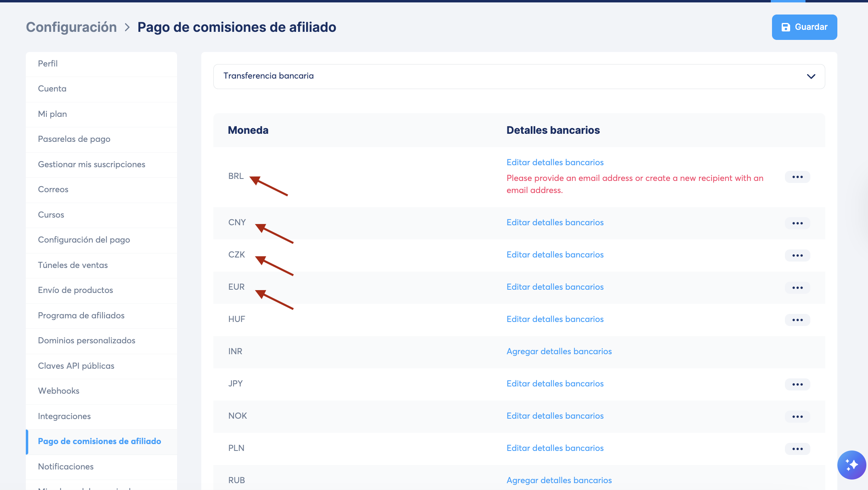
Task: Open the three-dot menu for CNY
Action: pyautogui.click(x=797, y=223)
